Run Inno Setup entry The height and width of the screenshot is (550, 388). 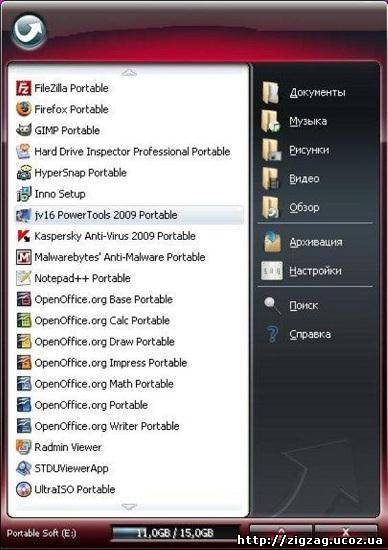[x=129, y=194]
